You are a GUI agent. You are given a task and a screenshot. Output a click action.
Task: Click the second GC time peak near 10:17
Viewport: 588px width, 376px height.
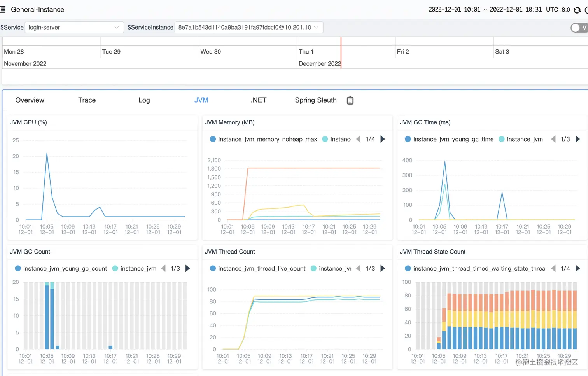coord(502,193)
